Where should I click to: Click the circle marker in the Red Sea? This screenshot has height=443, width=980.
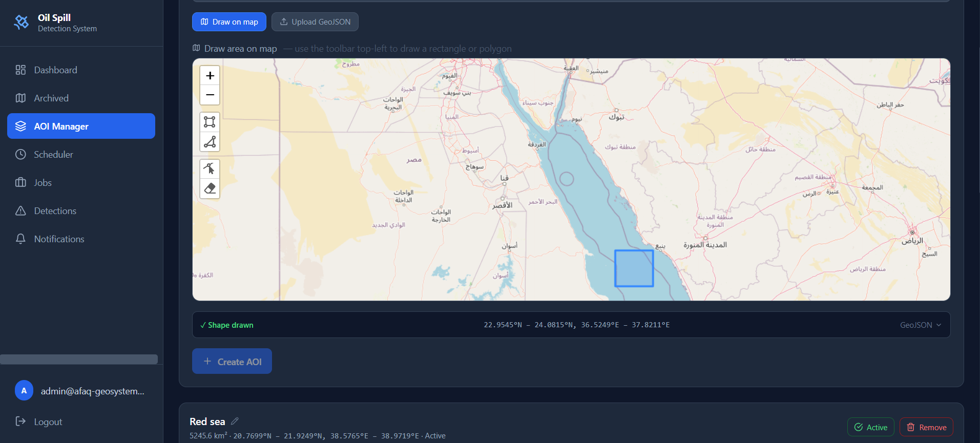[567, 179]
